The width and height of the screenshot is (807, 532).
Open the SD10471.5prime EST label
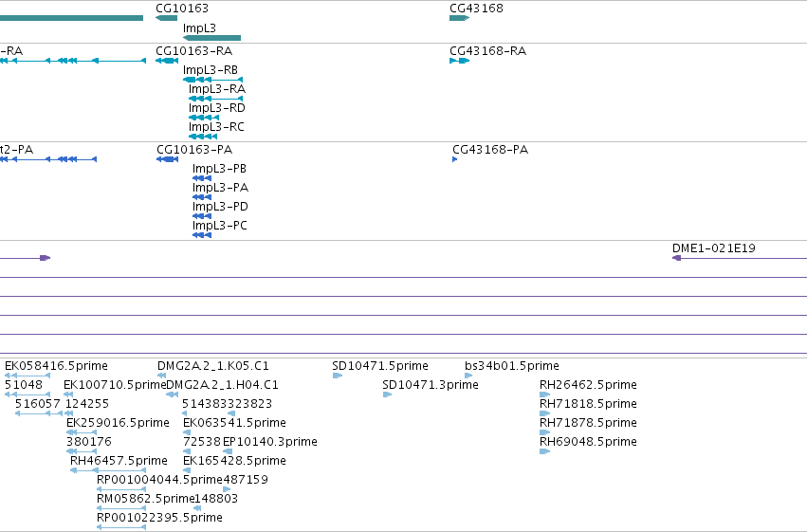tap(380, 366)
